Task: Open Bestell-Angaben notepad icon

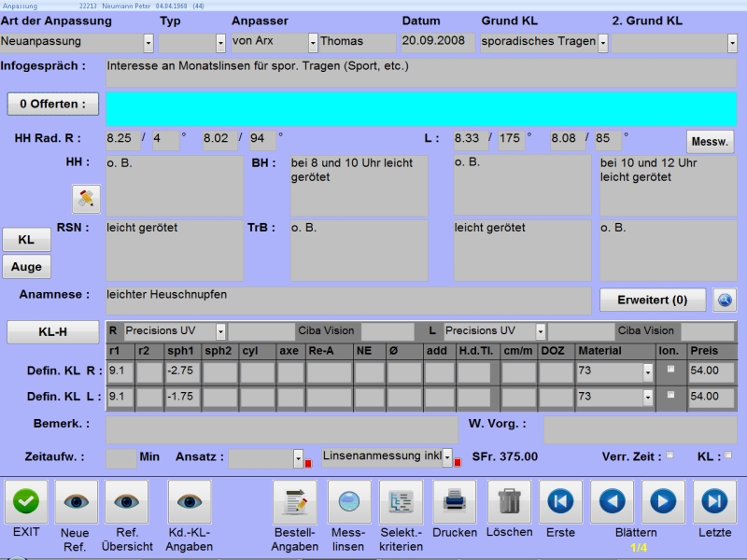Action: (x=295, y=501)
